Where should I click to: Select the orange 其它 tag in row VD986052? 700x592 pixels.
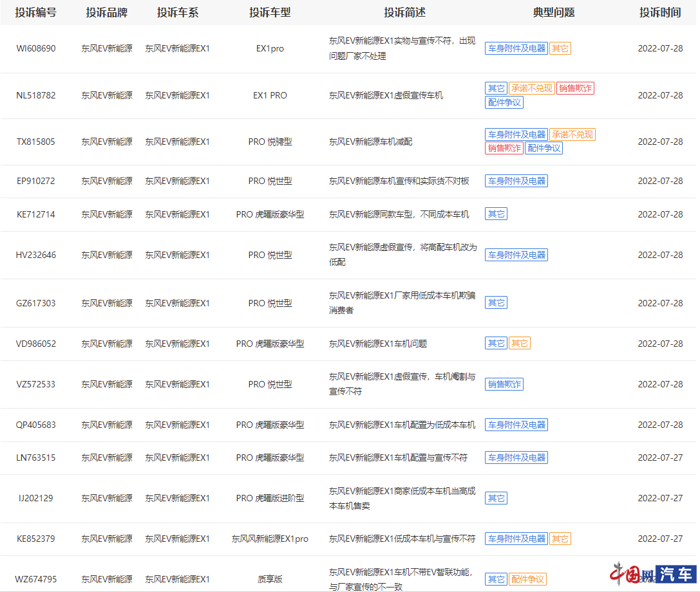(520, 344)
